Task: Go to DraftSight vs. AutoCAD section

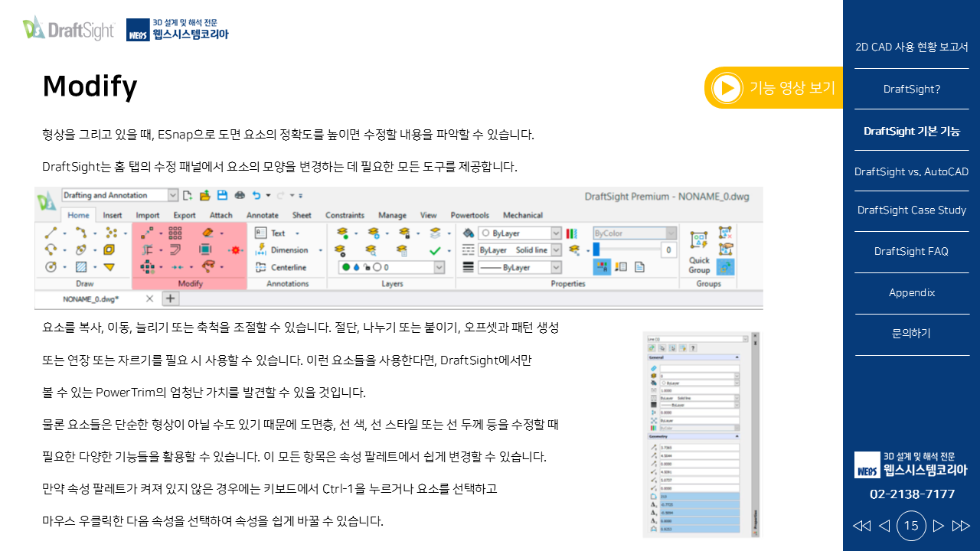Action: (x=912, y=172)
